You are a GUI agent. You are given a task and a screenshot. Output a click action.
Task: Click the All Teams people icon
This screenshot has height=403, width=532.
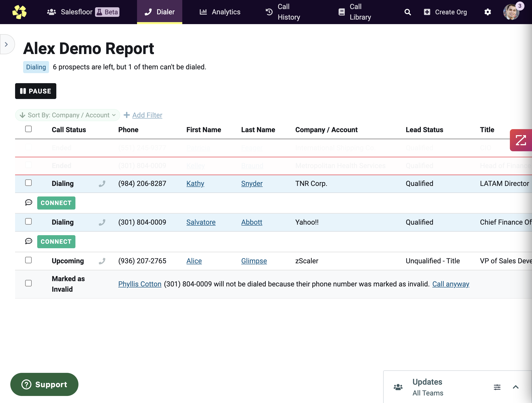[x=398, y=387]
